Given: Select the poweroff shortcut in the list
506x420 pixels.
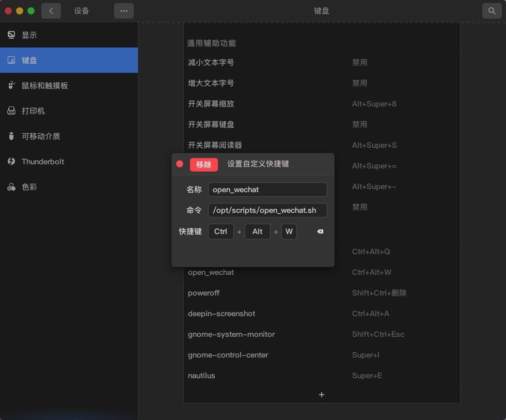Looking at the screenshot, I should [x=203, y=293].
